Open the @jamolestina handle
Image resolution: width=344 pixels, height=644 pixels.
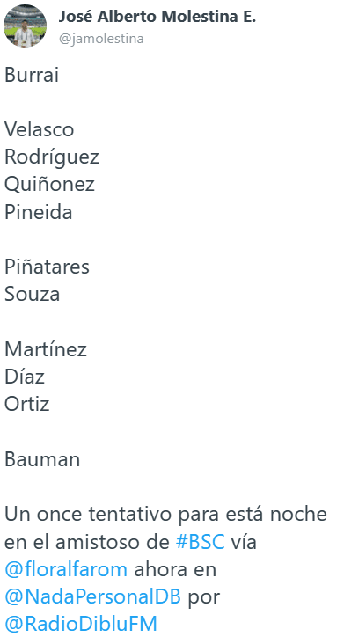[101, 39]
